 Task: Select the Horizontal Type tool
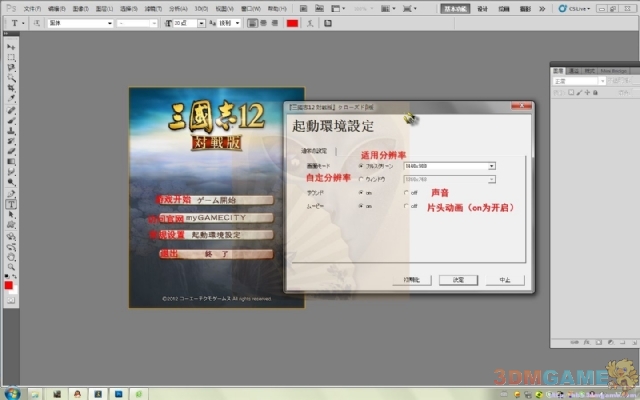(11, 204)
